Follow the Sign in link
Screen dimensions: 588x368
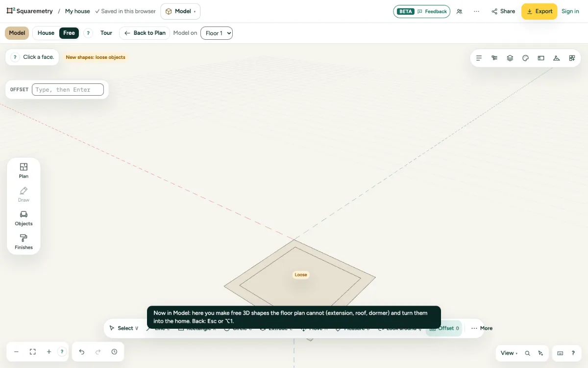coord(570,11)
